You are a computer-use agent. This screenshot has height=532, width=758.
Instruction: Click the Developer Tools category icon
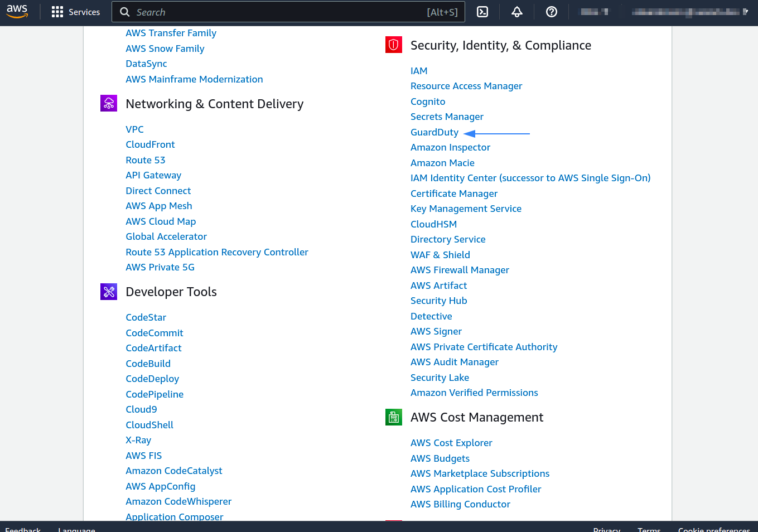(x=109, y=292)
